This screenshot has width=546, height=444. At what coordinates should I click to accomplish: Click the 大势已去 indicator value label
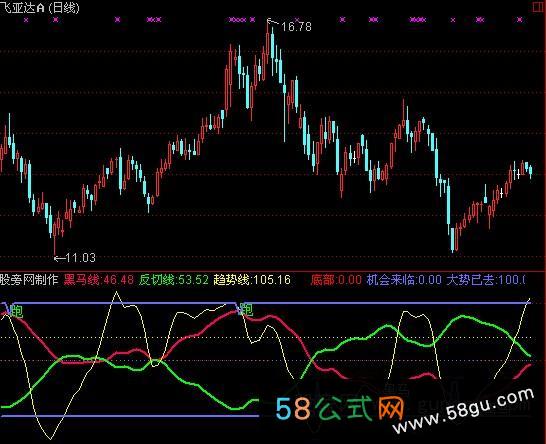[486, 280]
